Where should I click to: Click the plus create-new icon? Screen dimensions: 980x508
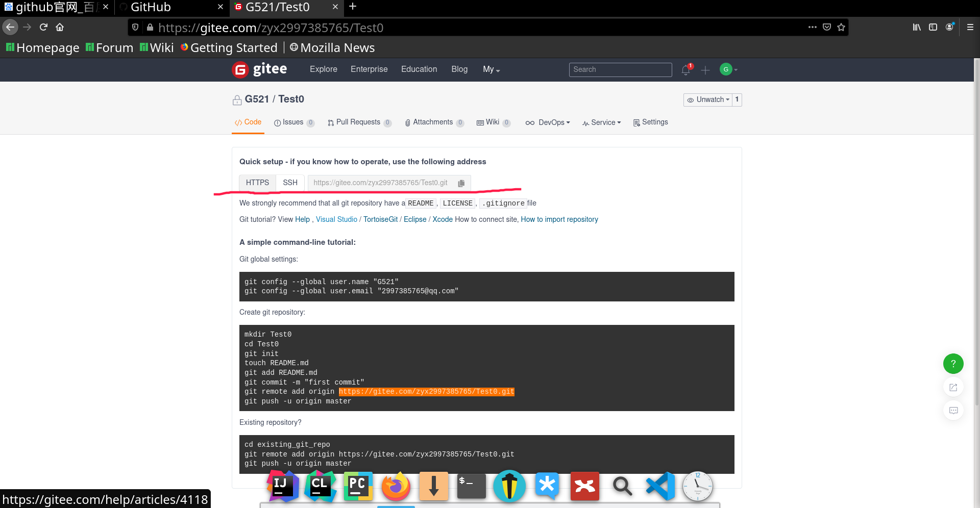(705, 70)
